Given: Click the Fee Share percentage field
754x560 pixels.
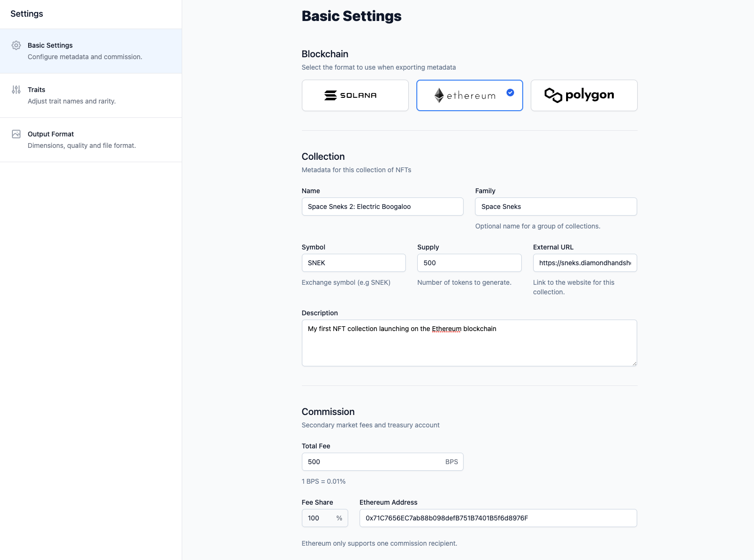Looking at the screenshot, I should pos(325,518).
